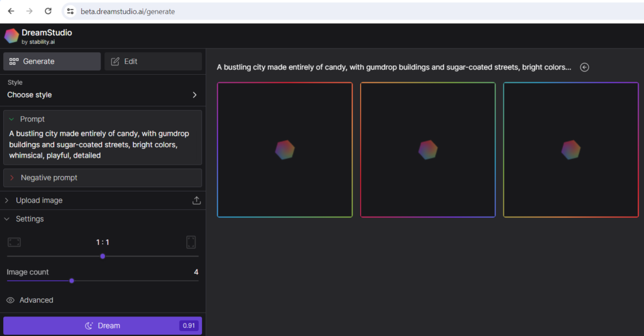Viewport: 644px width, 336px height.
Task: Toggle Advanced settings eye icon
Action: point(10,300)
